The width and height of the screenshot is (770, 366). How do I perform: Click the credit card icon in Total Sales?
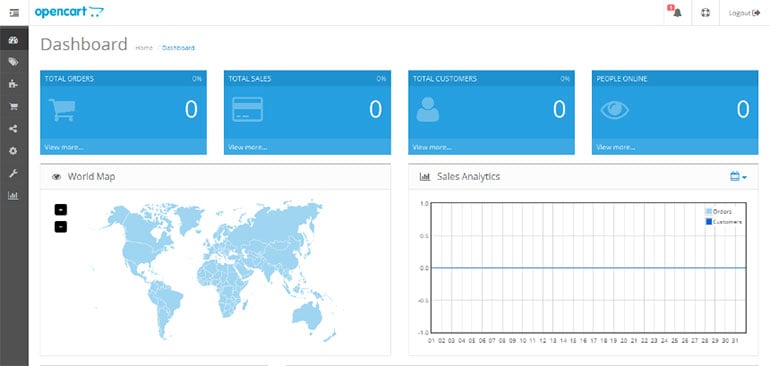(x=248, y=109)
